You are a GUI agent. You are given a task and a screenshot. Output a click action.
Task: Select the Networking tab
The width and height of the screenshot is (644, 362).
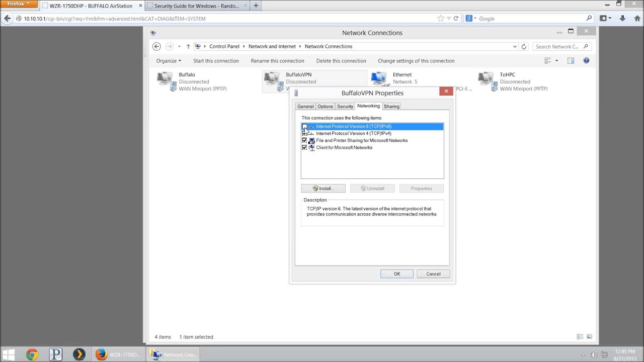tap(368, 106)
